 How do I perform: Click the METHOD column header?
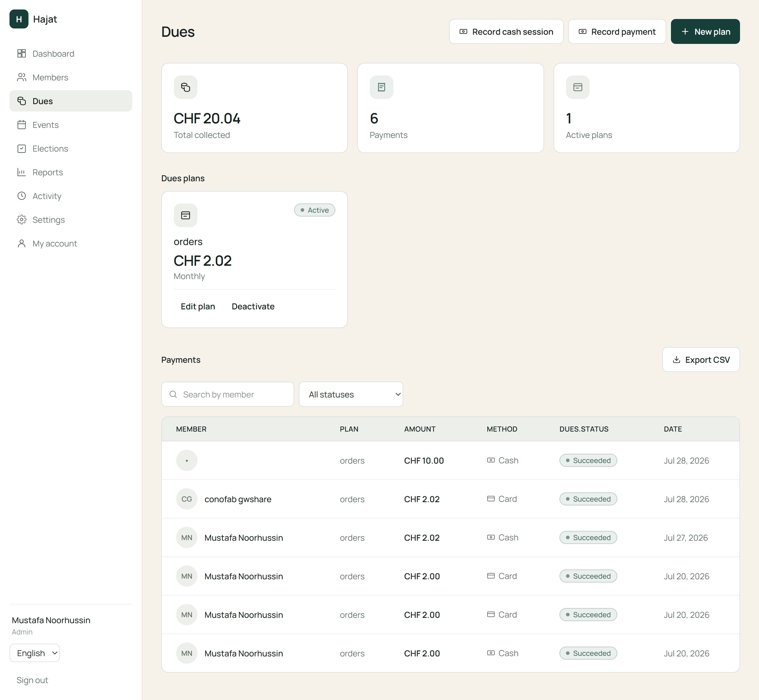click(502, 429)
